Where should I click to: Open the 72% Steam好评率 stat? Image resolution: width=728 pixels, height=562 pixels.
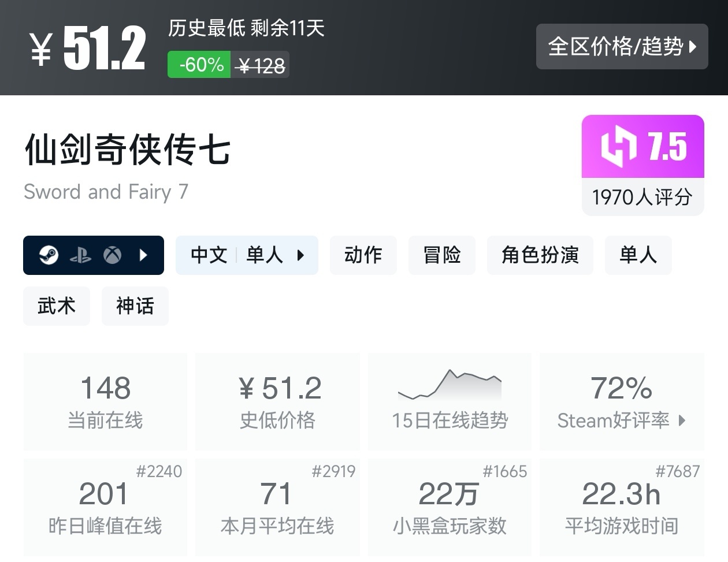coord(622,401)
